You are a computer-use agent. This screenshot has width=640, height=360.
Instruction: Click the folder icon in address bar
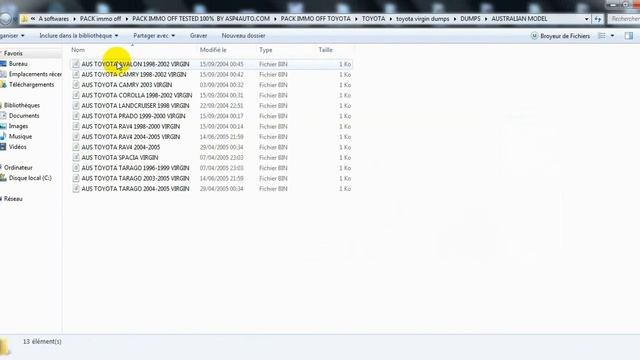coord(24,19)
